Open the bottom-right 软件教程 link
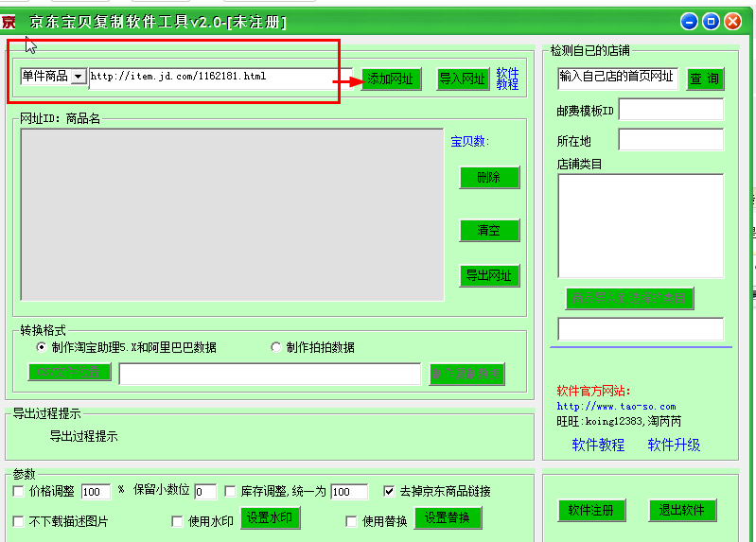 click(598, 445)
